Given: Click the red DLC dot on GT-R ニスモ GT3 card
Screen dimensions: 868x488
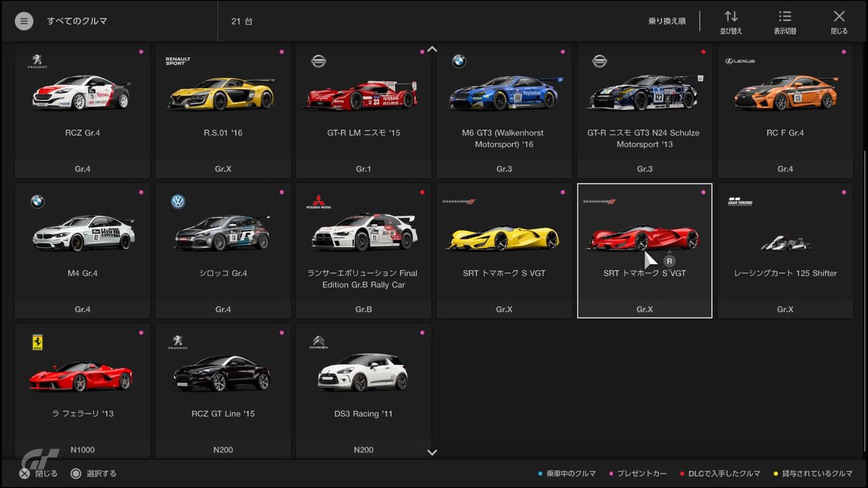Looking at the screenshot, I should pyautogui.click(x=703, y=52).
